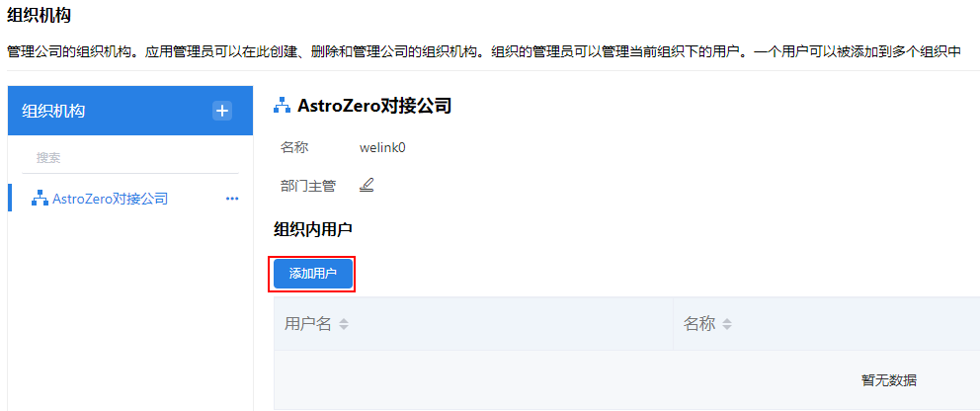The height and width of the screenshot is (411, 980).
Task: Click the sort arrows beside 用户名
Action: coord(344,324)
